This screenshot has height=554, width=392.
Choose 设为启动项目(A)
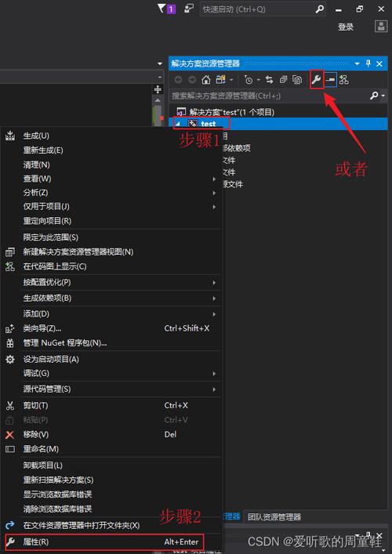point(111,360)
